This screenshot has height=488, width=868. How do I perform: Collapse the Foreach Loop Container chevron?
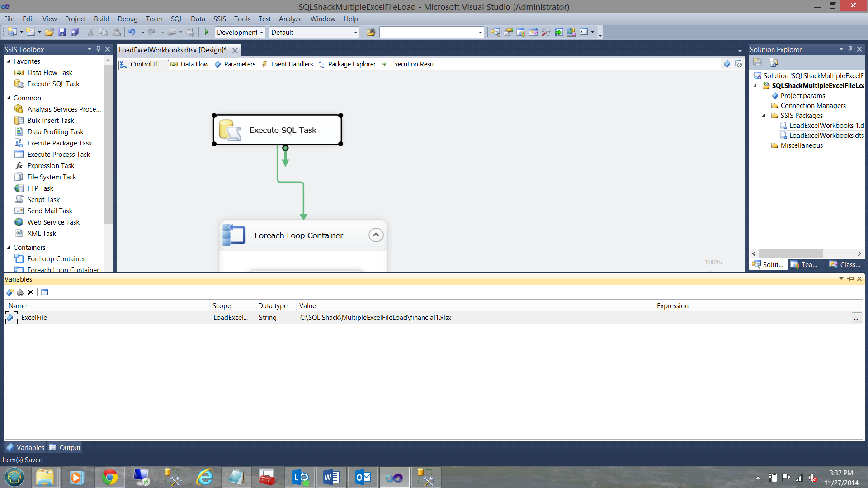[376, 235]
